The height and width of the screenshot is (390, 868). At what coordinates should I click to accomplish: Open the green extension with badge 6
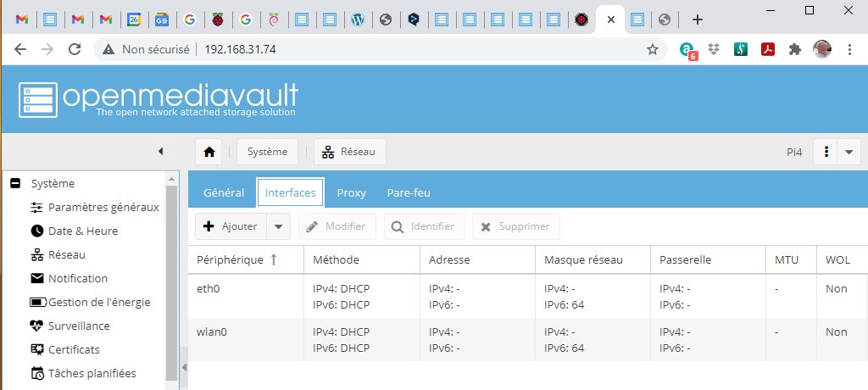click(687, 50)
